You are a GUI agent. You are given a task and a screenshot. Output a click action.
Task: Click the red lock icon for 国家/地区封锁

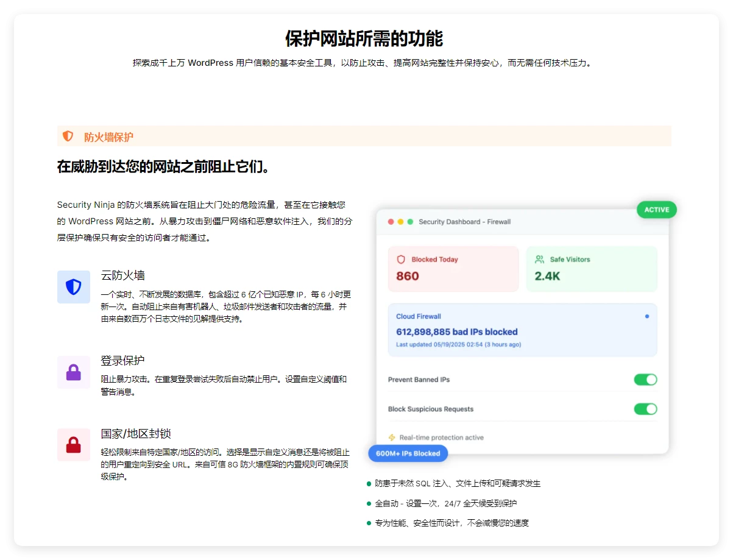[x=74, y=445]
